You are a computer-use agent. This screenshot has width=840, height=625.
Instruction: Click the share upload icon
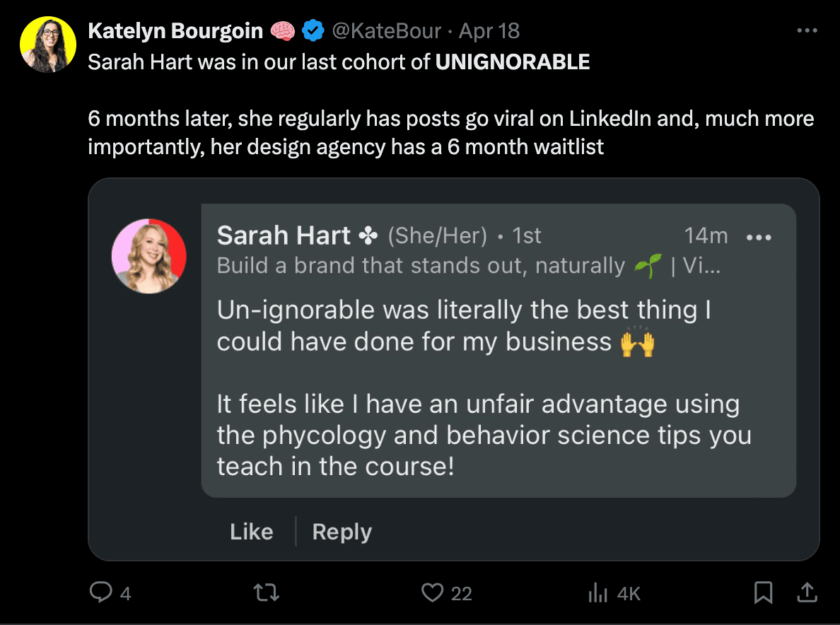click(x=807, y=592)
